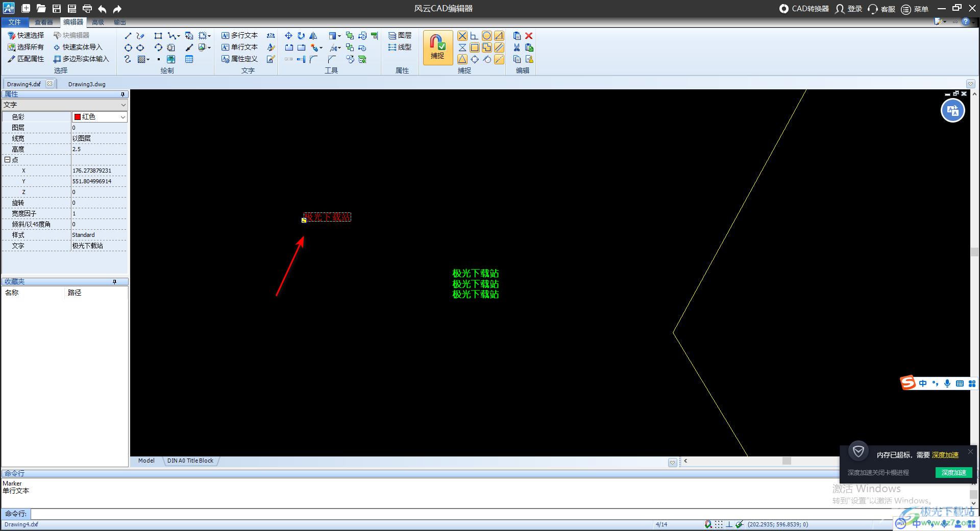
Task: Toggle center snap circle icon
Action: (487, 36)
